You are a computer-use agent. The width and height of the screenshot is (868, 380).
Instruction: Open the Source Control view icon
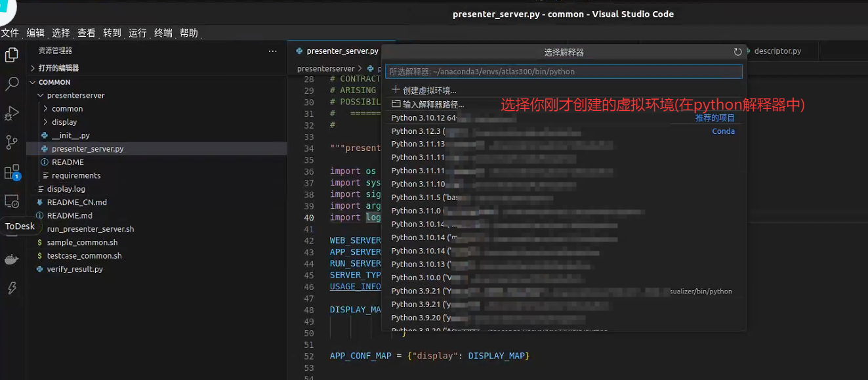coord(12,142)
